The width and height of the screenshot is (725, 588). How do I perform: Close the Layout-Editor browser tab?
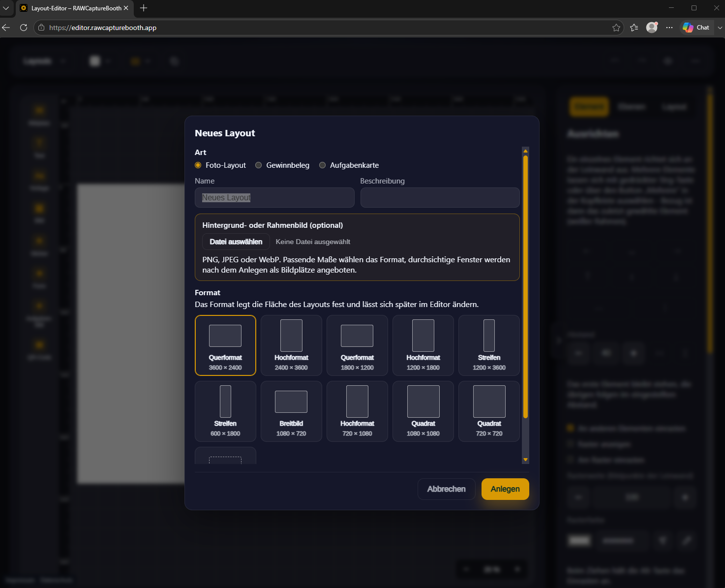click(x=126, y=8)
